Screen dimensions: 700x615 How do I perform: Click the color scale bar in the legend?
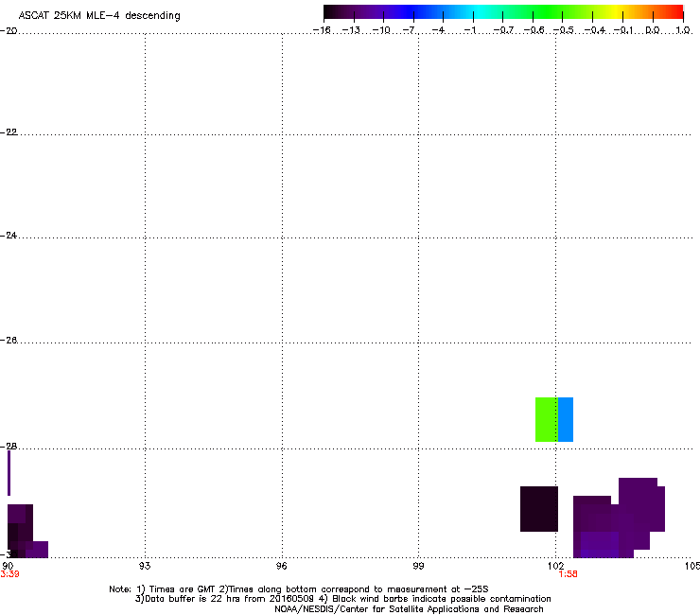click(503, 12)
